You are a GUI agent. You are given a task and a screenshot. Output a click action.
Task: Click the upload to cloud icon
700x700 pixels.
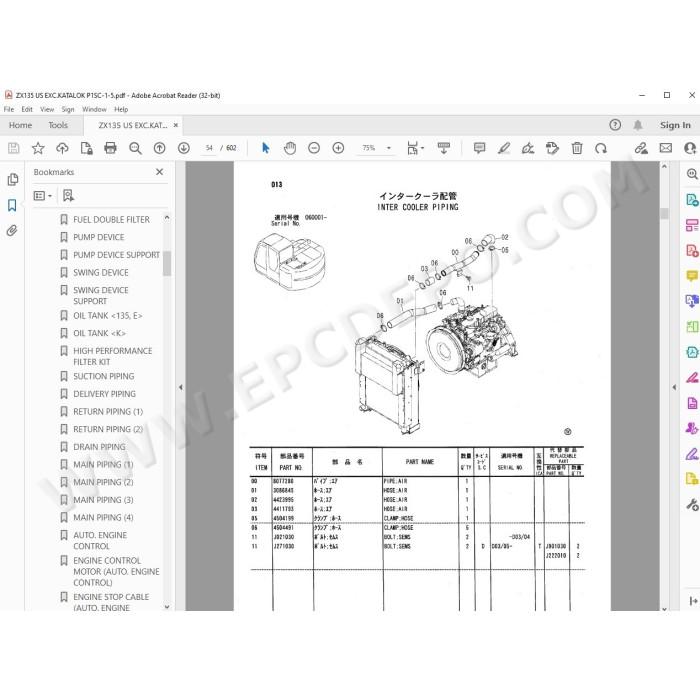click(x=62, y=148)
